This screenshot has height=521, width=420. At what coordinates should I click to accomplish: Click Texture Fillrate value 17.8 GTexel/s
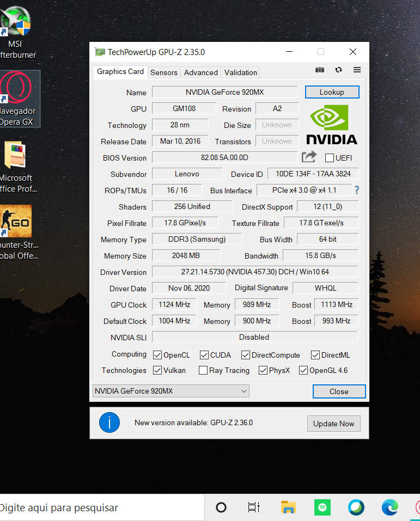[x=321, y=223]
